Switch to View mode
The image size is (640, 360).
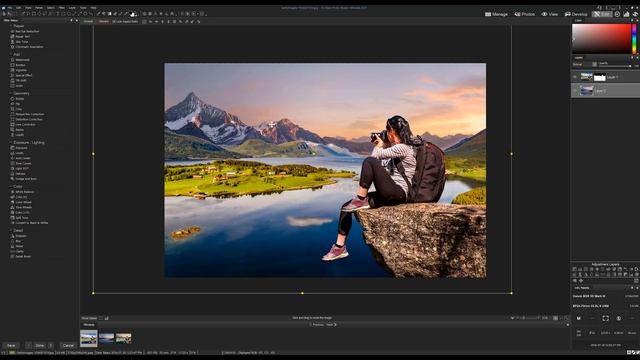point(549,14)
